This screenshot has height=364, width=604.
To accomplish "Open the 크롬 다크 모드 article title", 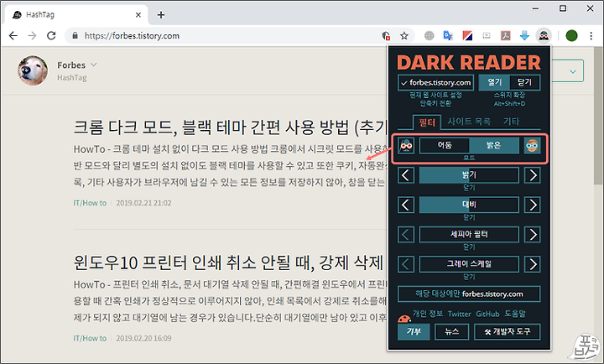I will click(231, 127).
